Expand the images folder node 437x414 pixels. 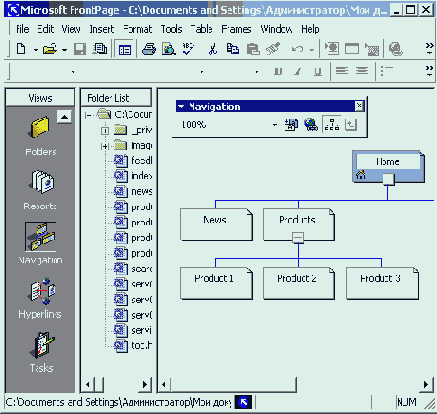pyautogui.click(x=105, y=146)
